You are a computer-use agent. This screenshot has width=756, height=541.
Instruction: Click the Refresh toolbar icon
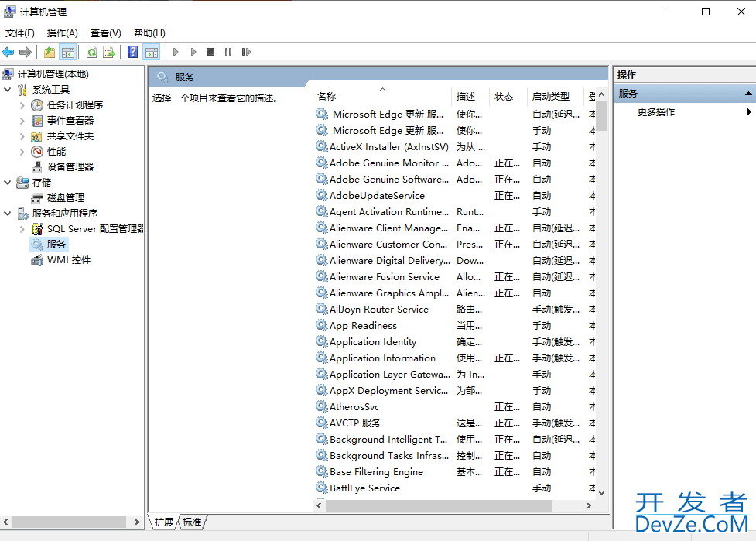pyautogui.click(x=91, y=52)
